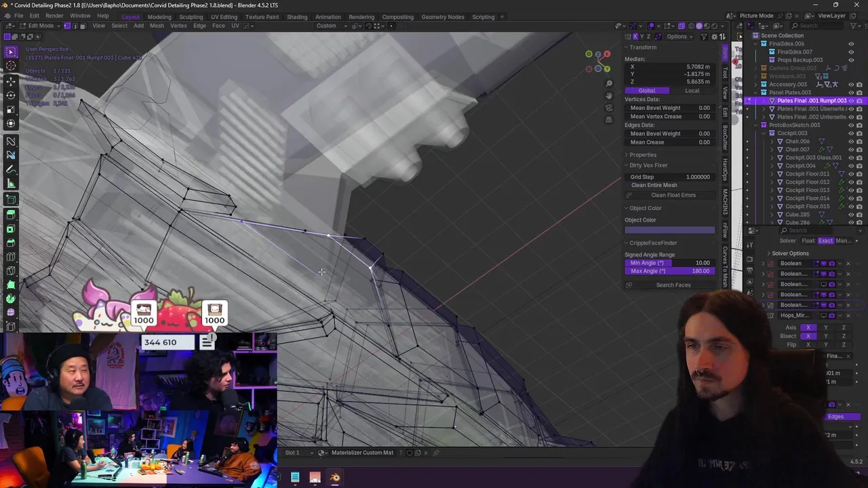The image size is (868, 488).
Task: Open the Tool properties tab icon
Action: coord(750,245)
